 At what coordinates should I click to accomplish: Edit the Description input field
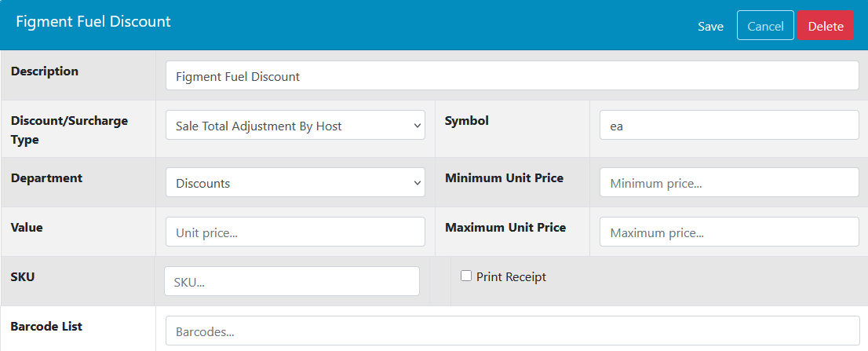pyautogui.click(x=512, y=76)
